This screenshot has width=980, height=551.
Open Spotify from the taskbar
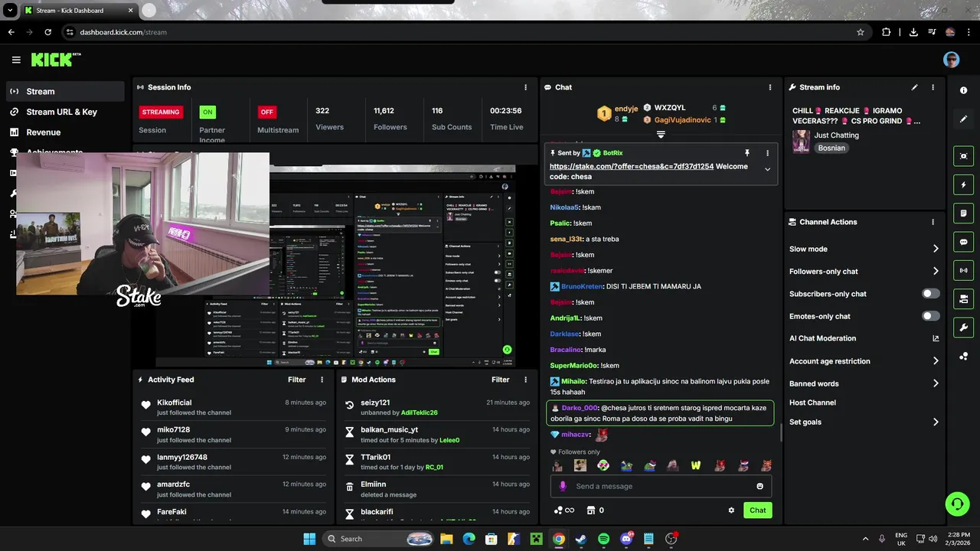point(603,539)
